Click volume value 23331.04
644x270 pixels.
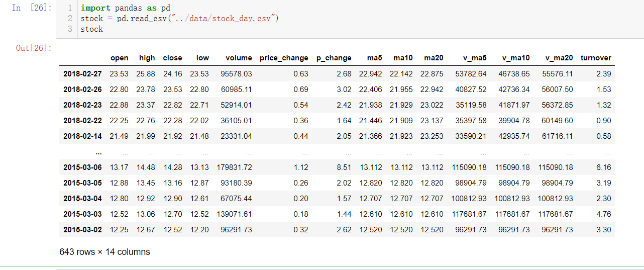tap(236, 136)
